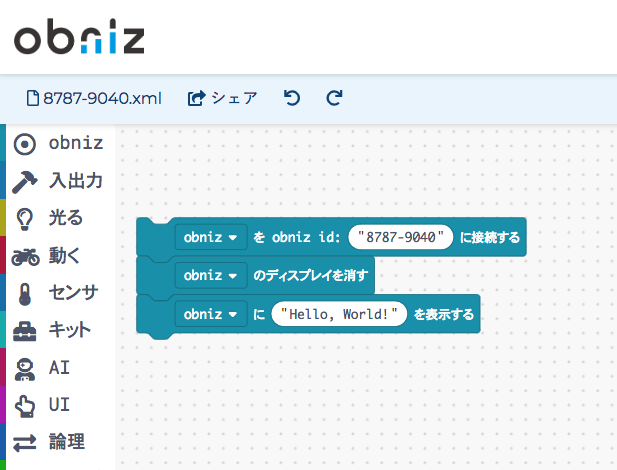Expand obniz dropdown in clear display block
This screenshot has height=470, width=617.
[x=210, y=275]
